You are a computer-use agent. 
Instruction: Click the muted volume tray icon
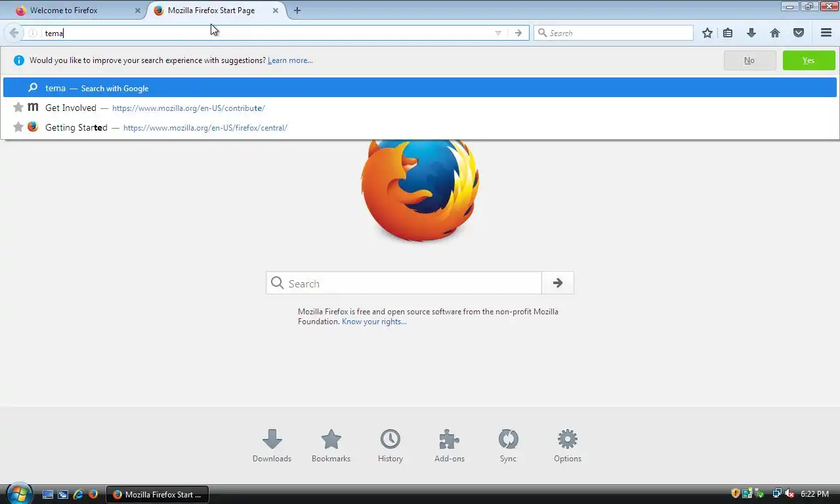[x=789, y=493]
